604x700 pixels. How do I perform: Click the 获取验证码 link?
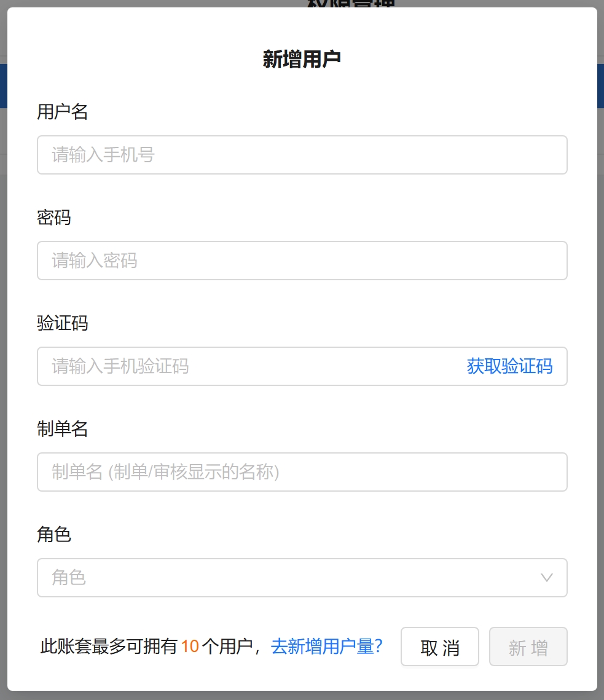click(x=509, y=366)
